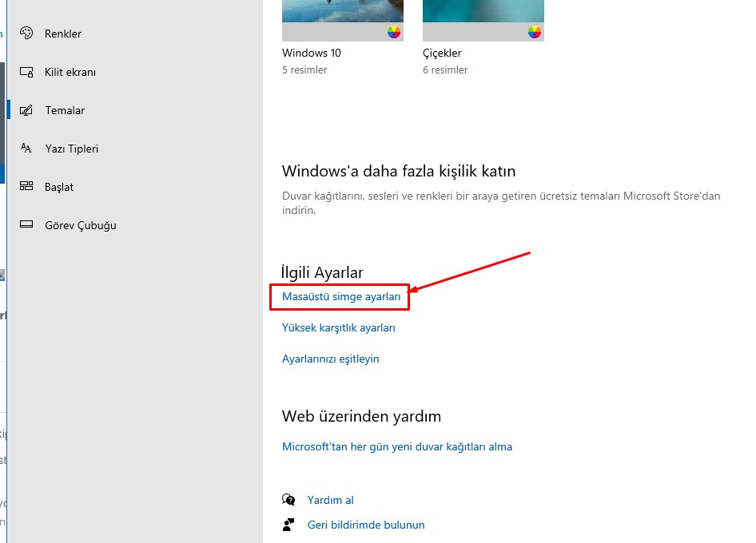Click the '5 resimler' caption

coord(304,69)
